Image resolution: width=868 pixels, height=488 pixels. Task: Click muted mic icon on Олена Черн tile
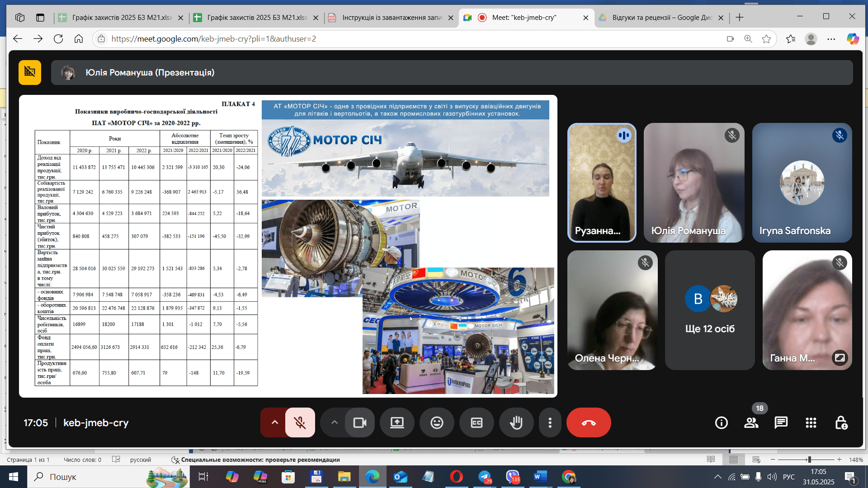click(x=645, y=263)
